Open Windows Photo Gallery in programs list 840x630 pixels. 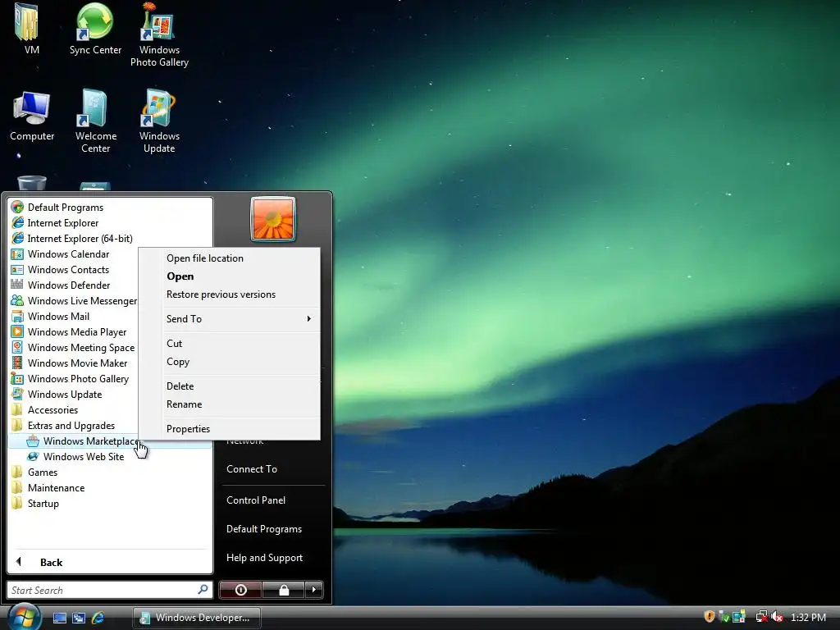(74, 378)
